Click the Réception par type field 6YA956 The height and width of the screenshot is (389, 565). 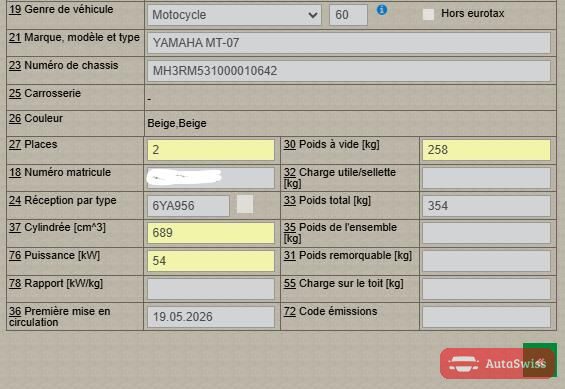[188, 206]
